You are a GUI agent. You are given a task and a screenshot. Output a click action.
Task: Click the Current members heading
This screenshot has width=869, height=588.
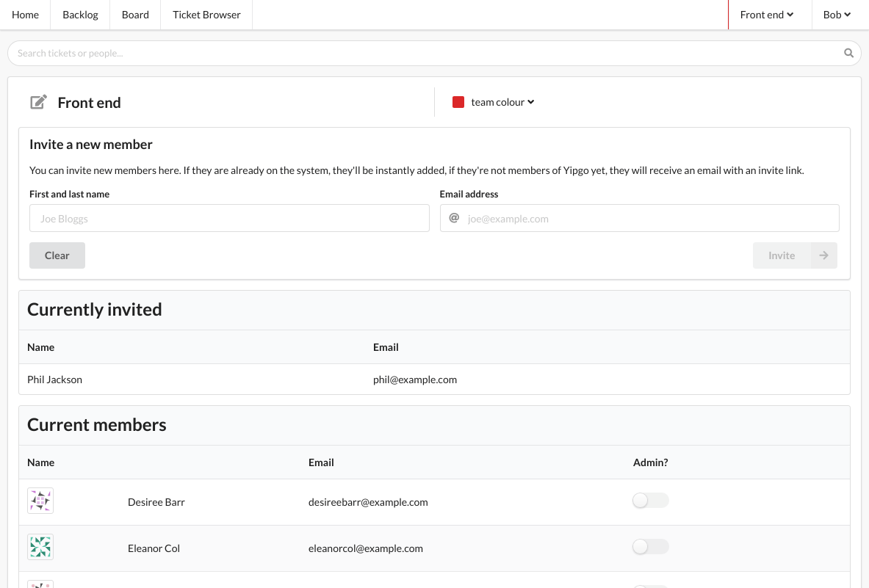pos(97,424)
